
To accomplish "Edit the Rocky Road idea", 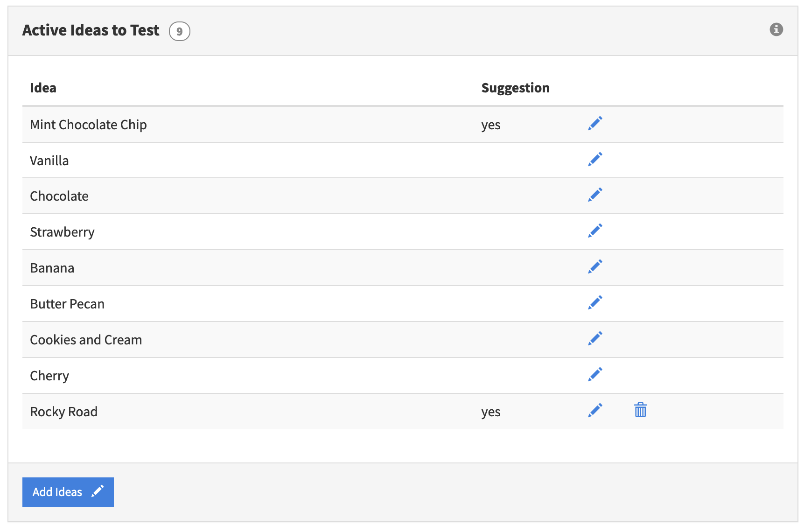I will (x=595, y=411).
